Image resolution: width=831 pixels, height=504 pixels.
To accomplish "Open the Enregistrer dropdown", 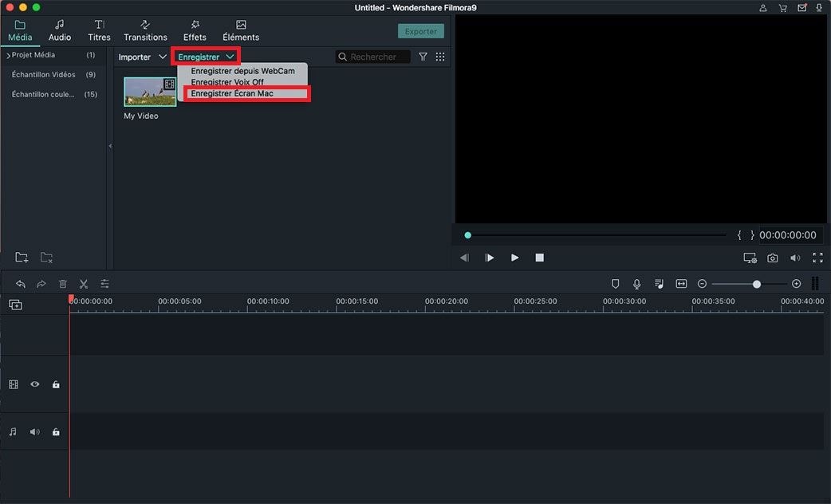I will [x=206, y=57].
